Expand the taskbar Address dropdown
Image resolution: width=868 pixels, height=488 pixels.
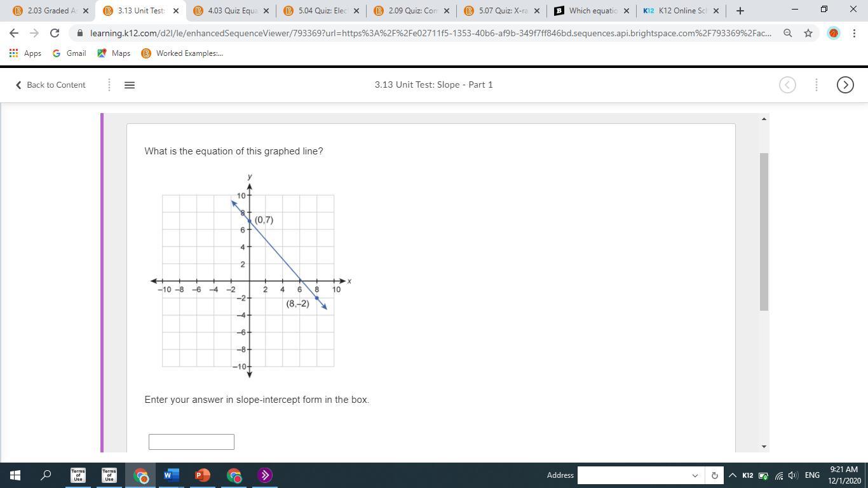pyautogui.click(x=695, y=475)
